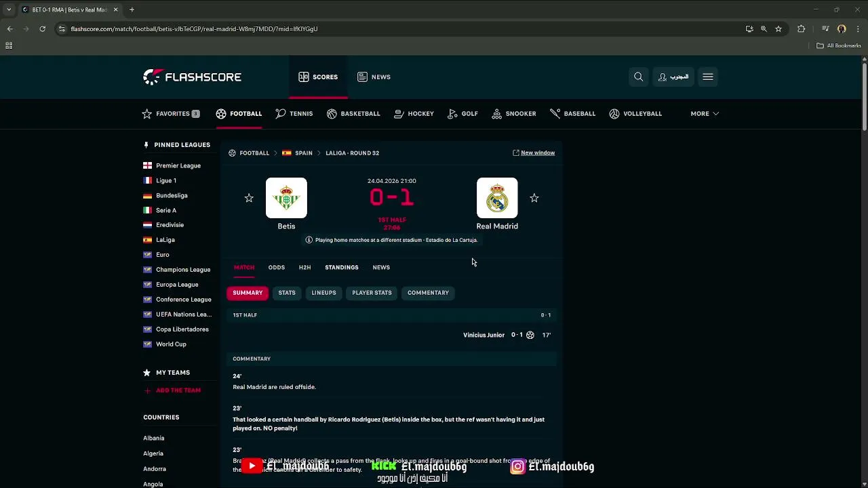Bookmark page with the star icon

pos(778,28)
